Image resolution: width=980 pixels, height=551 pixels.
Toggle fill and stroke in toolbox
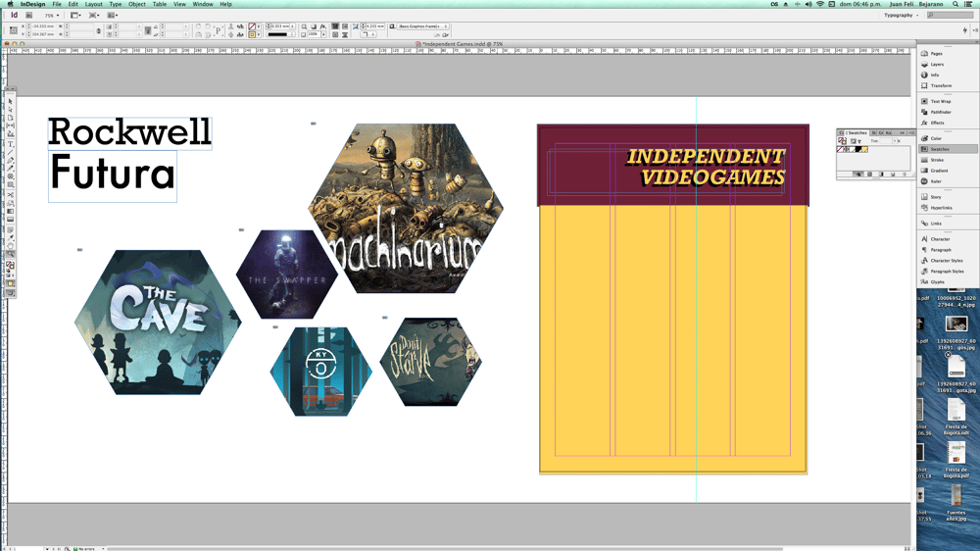(x=11, y=266)
